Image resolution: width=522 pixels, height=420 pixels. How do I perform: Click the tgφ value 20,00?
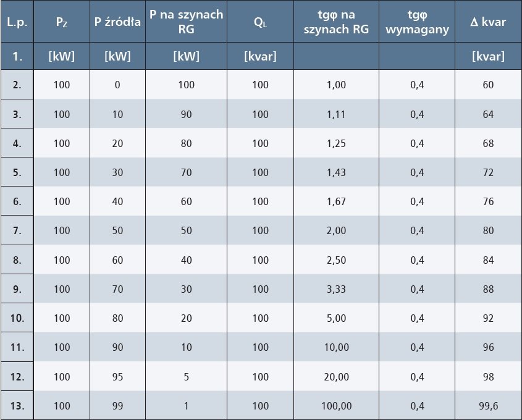(336, 377)
